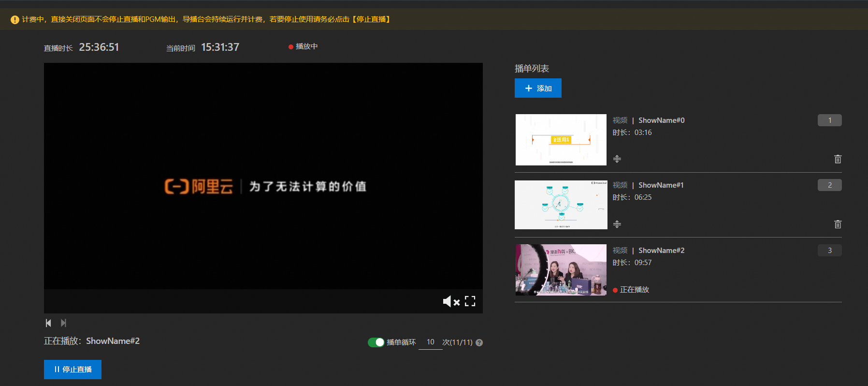
Task: Click the ShowName#2 title text
Action: [661, 251]
